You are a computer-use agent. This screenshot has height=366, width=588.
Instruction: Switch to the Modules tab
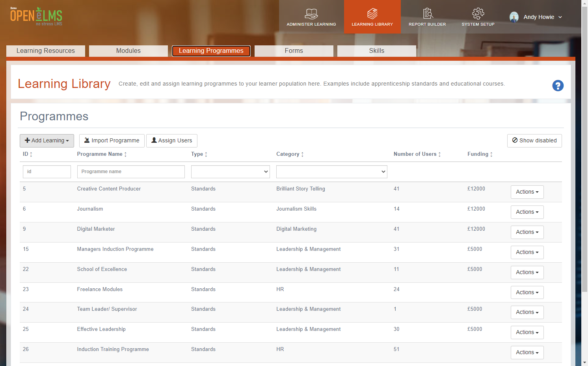pyautogui.click(x=128, y=51)
